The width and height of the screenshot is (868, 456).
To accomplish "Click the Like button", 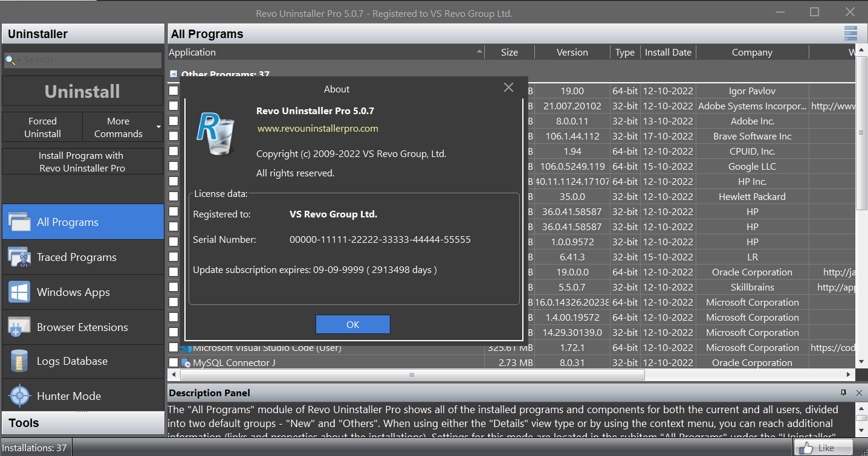I will click(823, 448).
